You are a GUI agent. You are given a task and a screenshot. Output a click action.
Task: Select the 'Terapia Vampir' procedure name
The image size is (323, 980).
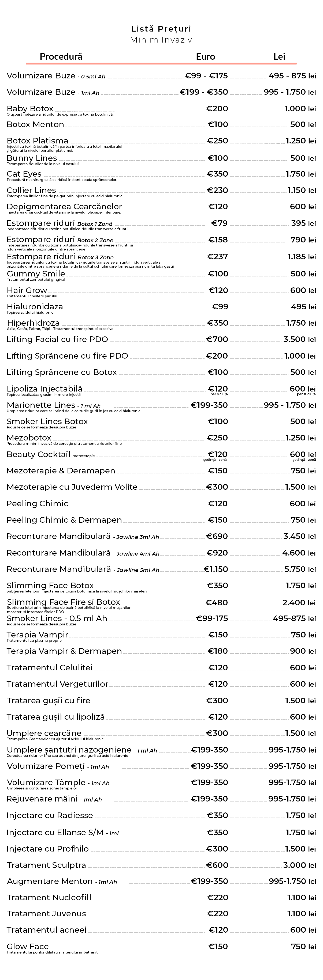37,635
